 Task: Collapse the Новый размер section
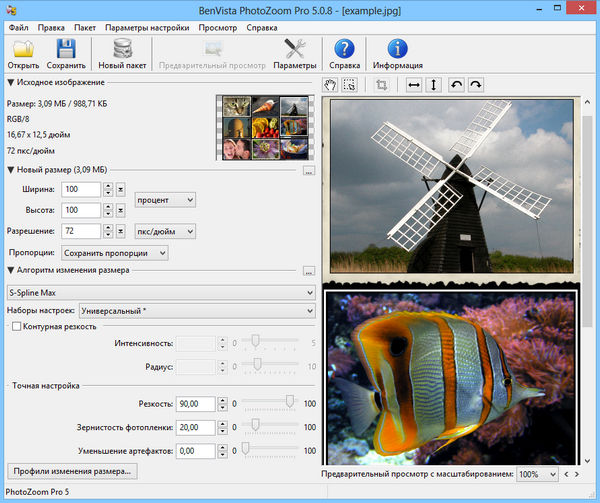11,170
